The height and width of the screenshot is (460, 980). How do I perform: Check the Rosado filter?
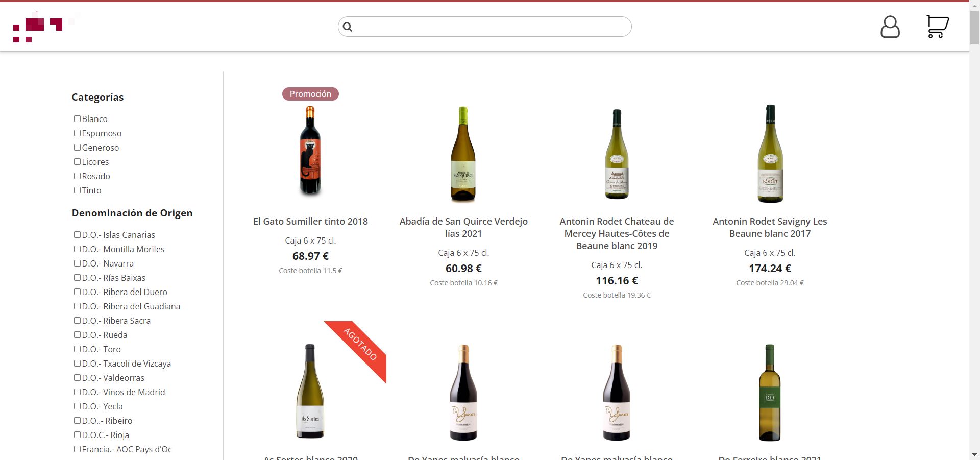[x=78, y=176]
